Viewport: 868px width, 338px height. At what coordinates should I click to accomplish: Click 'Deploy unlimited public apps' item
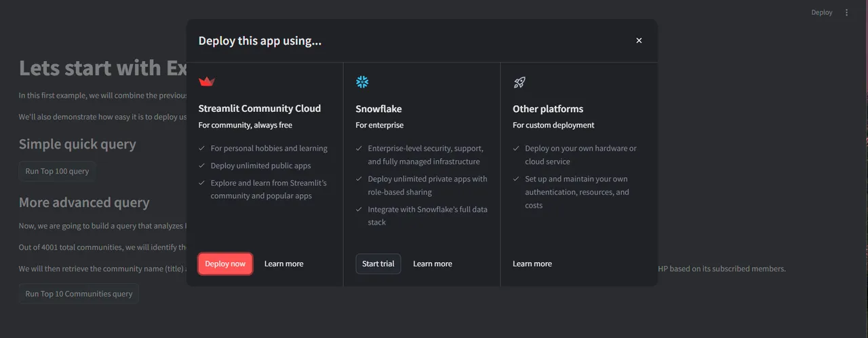[261, 166]
